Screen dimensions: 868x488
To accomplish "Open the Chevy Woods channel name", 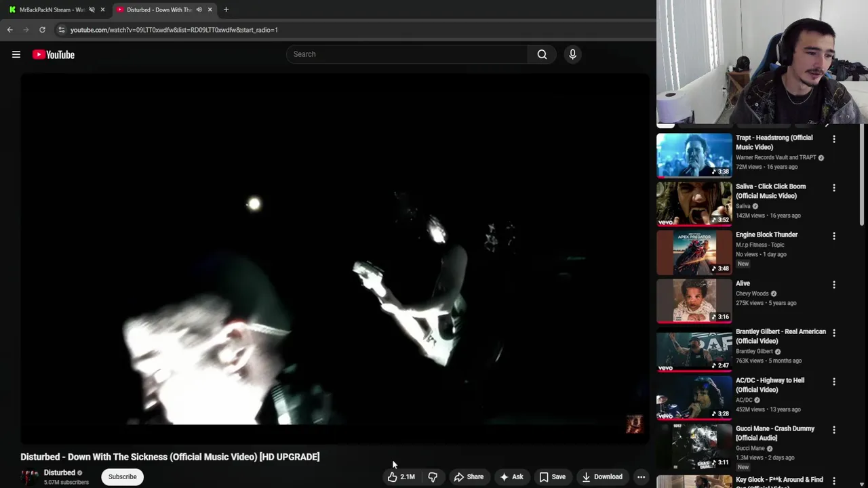I will pyautogui.click(x=752, y=293).
